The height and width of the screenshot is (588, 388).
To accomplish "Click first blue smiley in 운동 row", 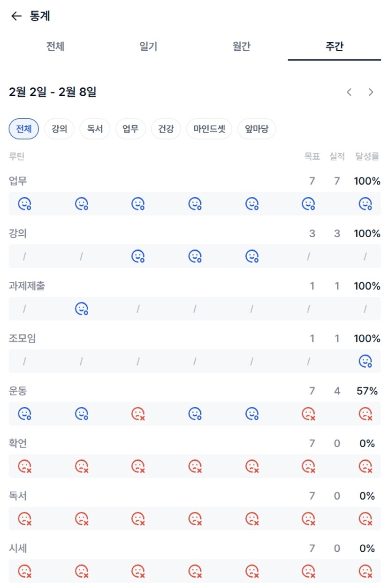I will tap(24, 414).
